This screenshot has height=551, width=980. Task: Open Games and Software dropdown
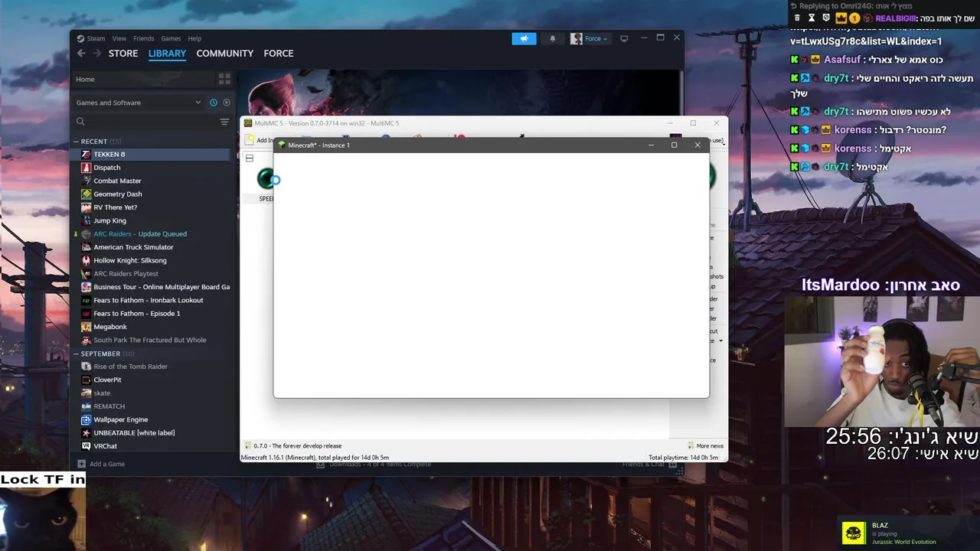point(139,103)
